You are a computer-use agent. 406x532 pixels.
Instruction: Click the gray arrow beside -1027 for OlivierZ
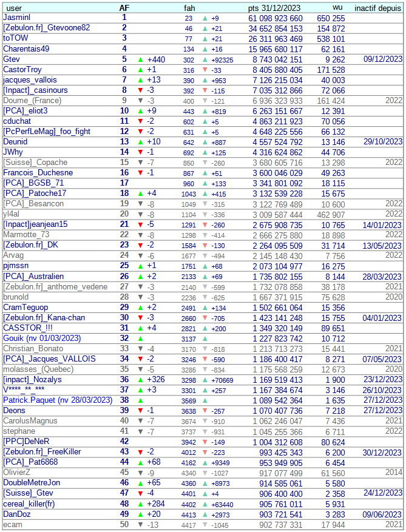click(205, 472)
